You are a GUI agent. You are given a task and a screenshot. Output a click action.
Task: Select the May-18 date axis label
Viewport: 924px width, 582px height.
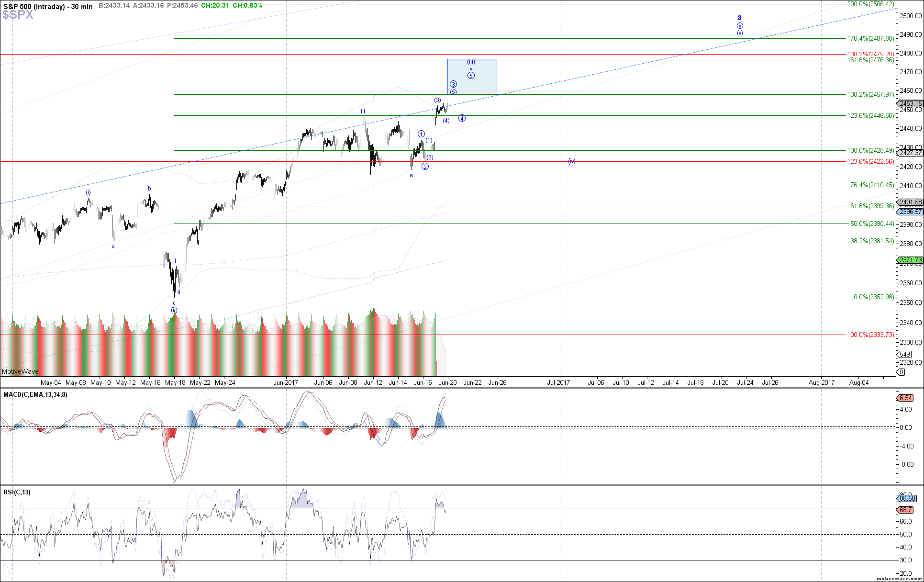pos(175,383)
